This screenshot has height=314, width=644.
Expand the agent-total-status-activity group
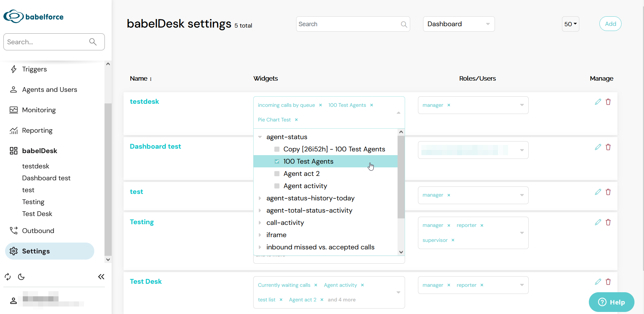coord(260,210)
